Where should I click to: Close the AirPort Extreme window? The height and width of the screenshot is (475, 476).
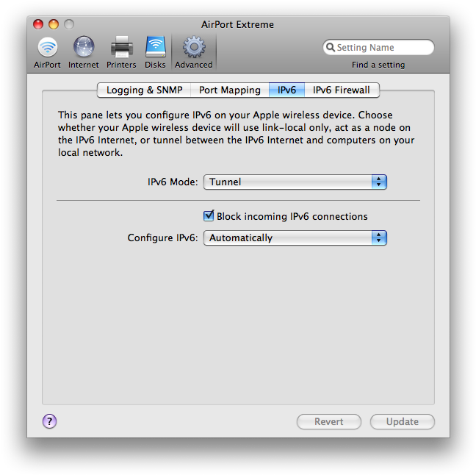[38, 24]
